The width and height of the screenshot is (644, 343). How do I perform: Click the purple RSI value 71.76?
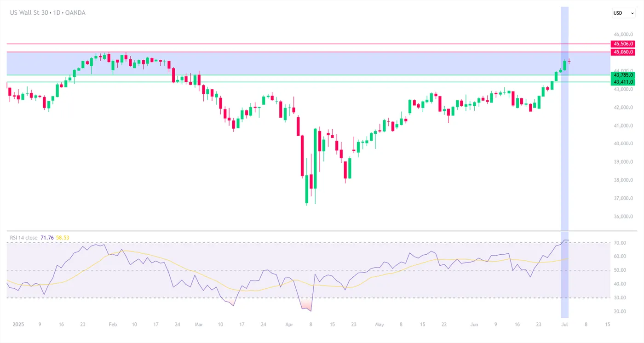pos(47,238)
